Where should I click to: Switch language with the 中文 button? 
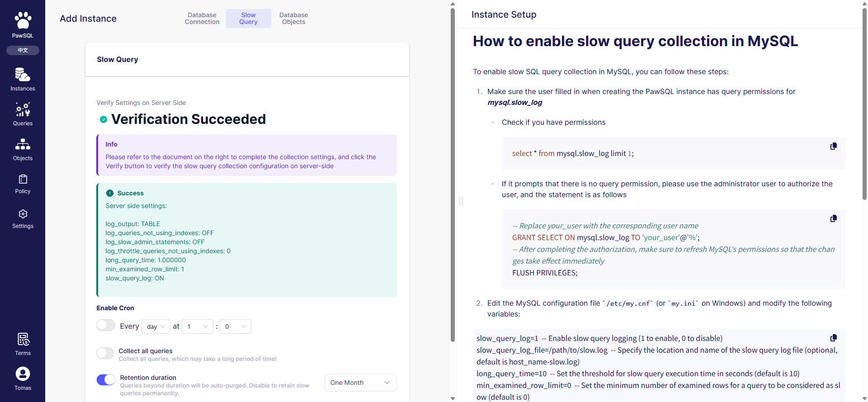click(23, 50)
